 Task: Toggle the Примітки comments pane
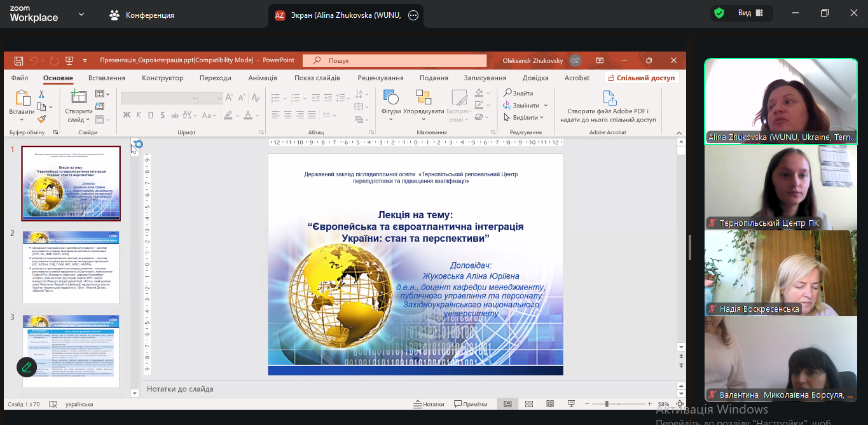[471, 404]
